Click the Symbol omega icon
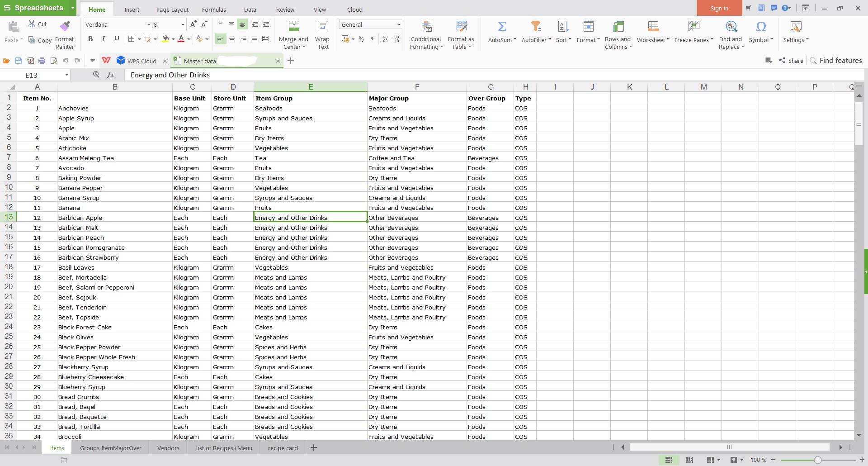The width and height of the screenshot is (868, 466). pos(761,26)
